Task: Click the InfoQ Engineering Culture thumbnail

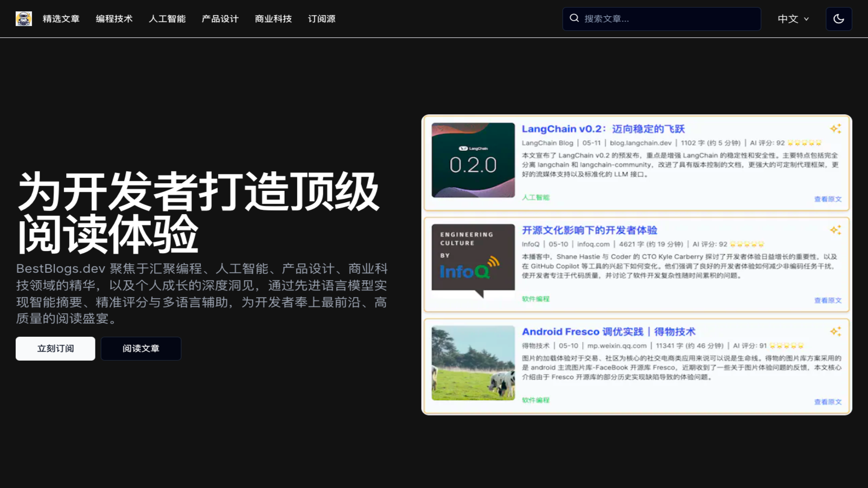Action: click(x=473, y=261)
